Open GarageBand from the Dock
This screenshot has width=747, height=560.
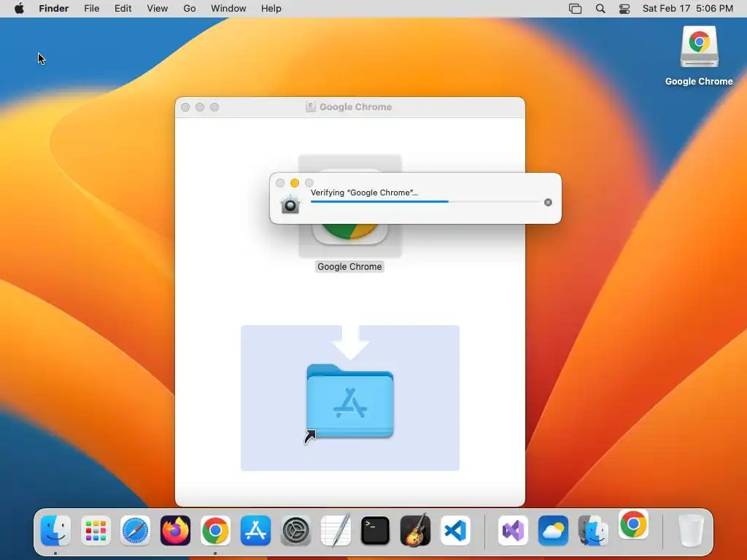point(415,530)
